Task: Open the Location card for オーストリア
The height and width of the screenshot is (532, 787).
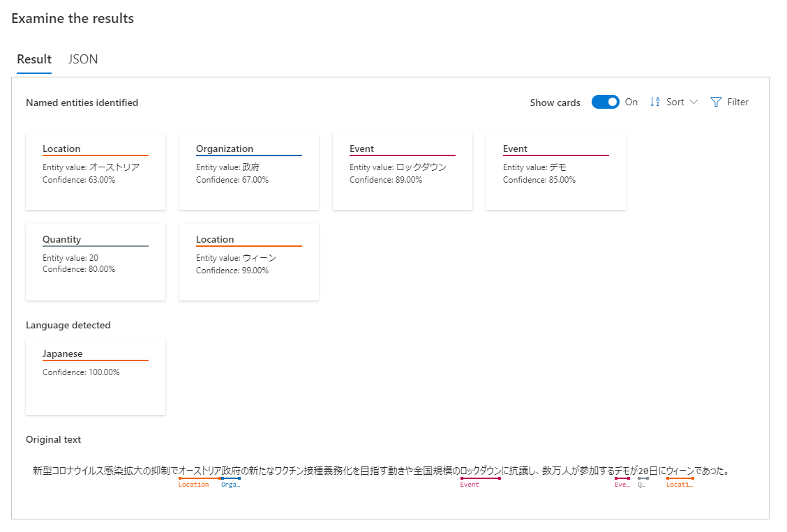Action: [x=96, y=171]
